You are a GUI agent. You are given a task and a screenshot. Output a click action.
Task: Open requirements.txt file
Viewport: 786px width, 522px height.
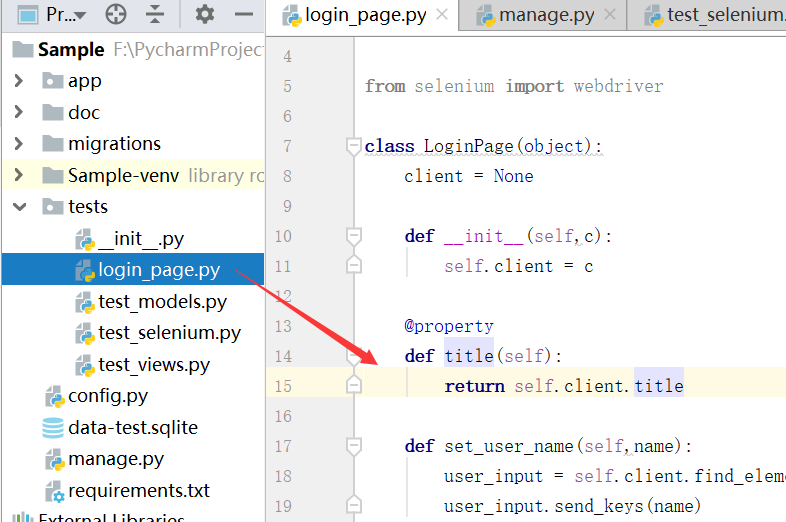(x=139, y=490)
